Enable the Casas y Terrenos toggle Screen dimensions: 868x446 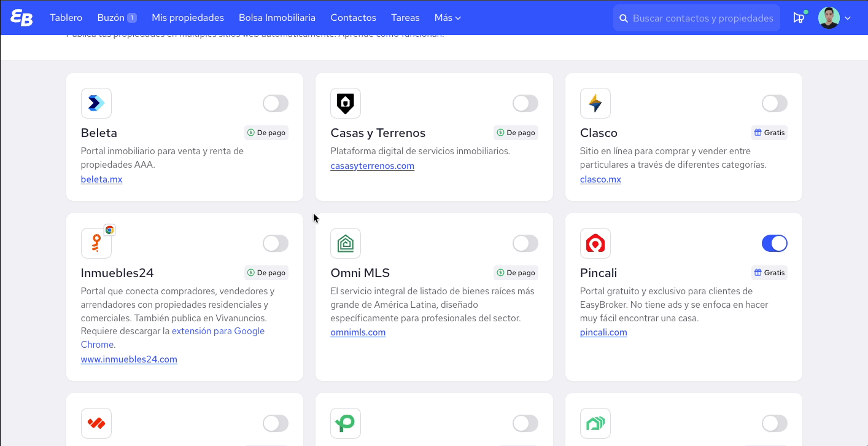(x=525, y=103)
